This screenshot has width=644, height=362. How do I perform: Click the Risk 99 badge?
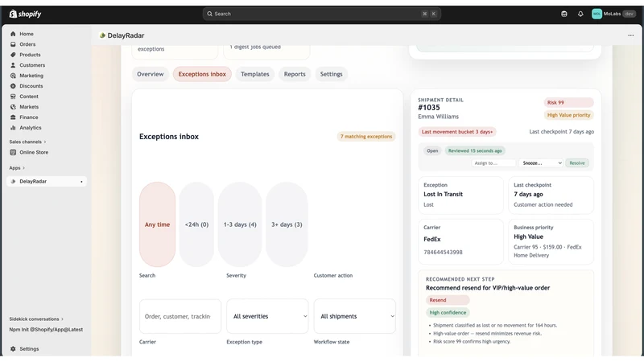click(x=568, y=103)
